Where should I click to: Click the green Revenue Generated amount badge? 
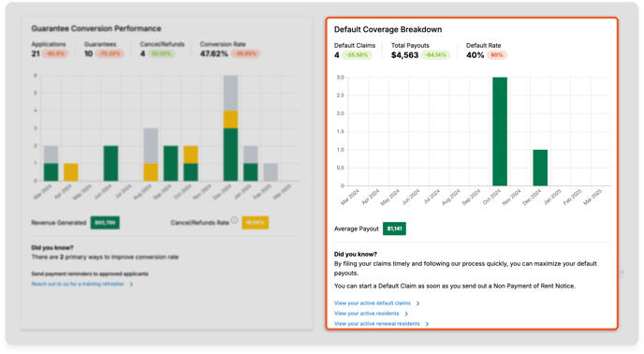[x=105, y=223]
